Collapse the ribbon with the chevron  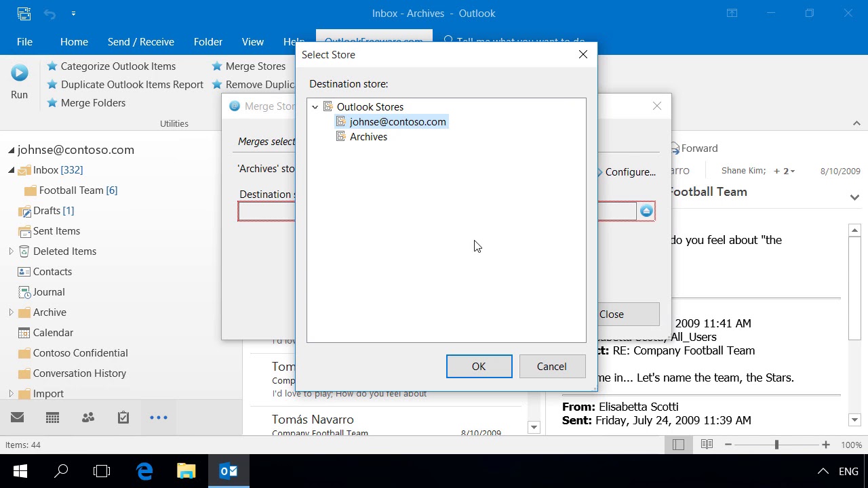[856, 123]
